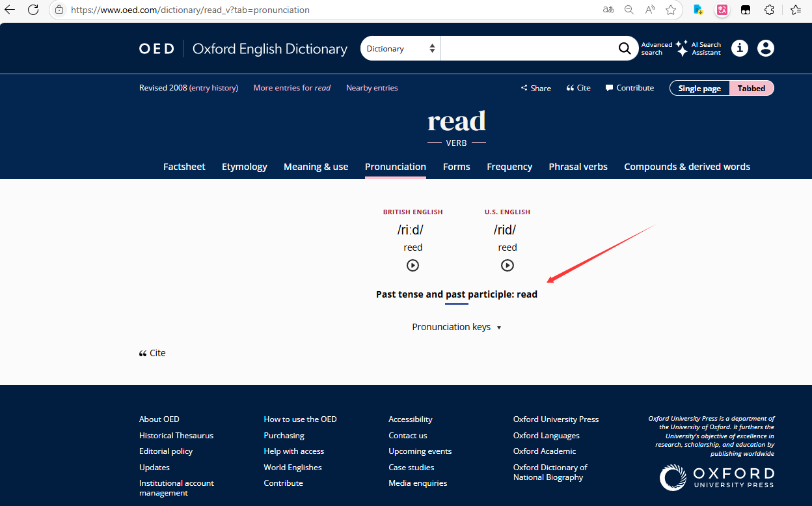The image size is (812, 506).
Task: Open the AI Search Assistant
Action: (699, 49)
